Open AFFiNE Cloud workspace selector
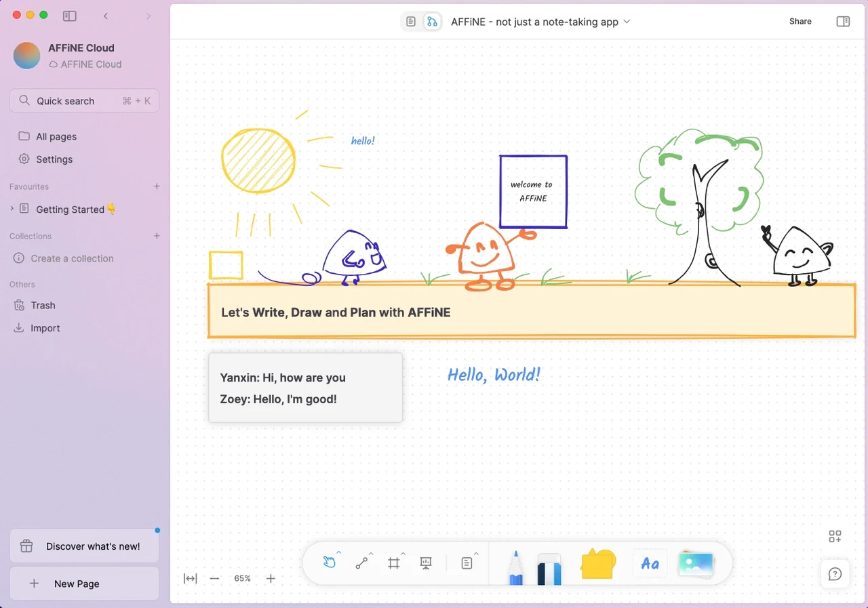The image size is (868, 608). (x=85, y=56)
